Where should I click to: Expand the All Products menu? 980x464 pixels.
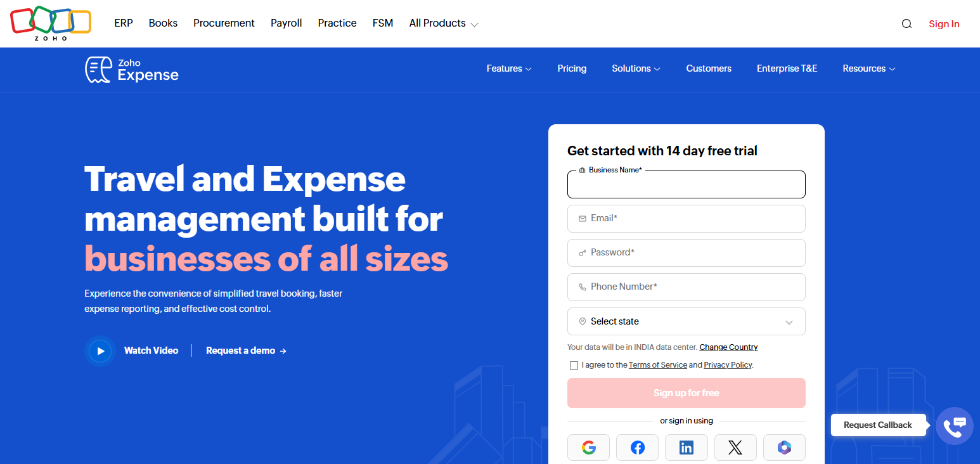(444, 23)
